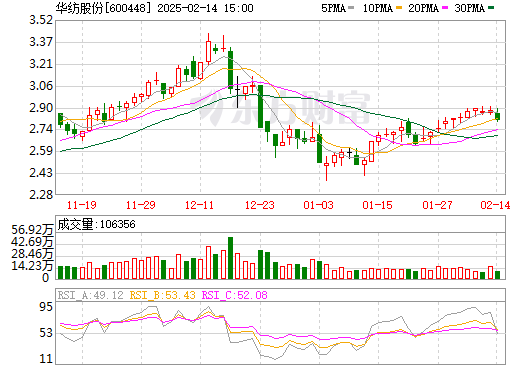Select the RSI_B:53.43 indicator label
Screen dimensions: 520x365
(162, 295)
